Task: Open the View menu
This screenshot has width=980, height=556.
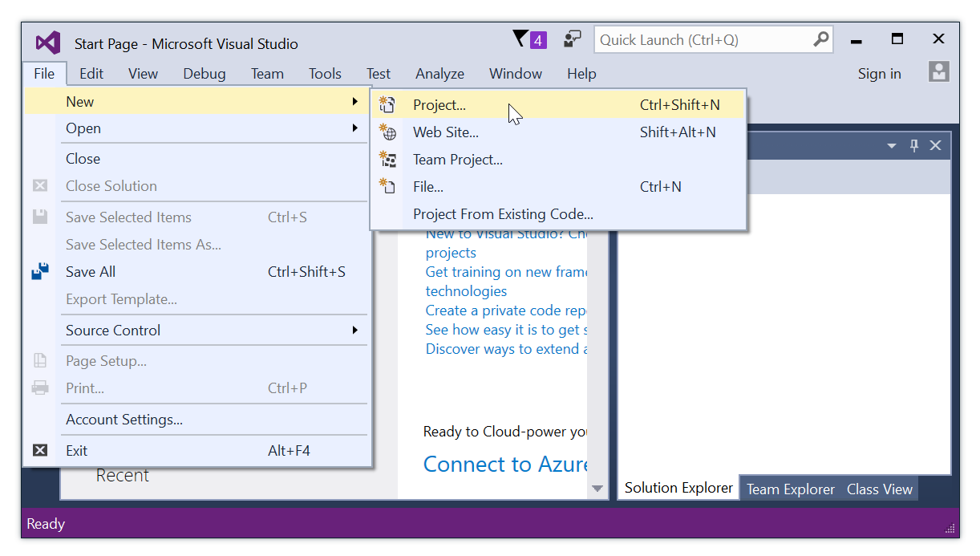Action: click(143, 74)
